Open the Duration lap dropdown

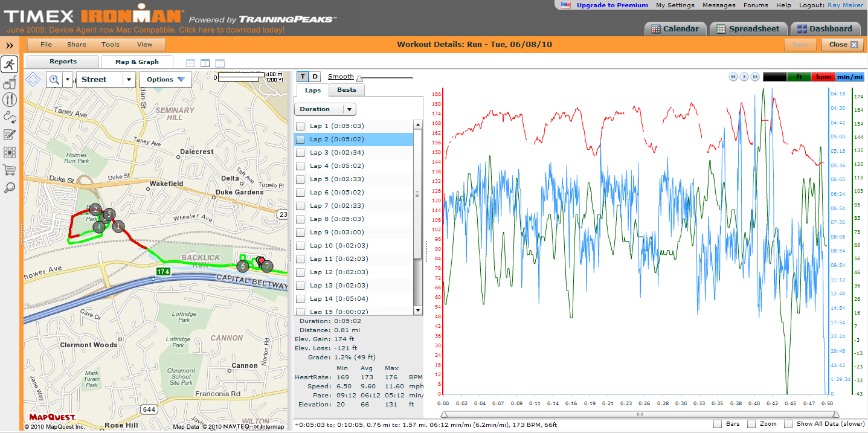point(325,109)
